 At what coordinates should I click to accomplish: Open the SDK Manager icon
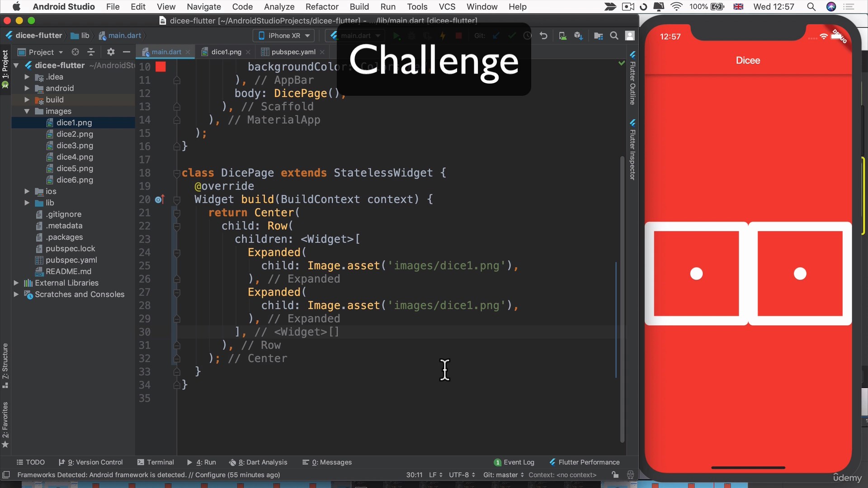[578, 36]
